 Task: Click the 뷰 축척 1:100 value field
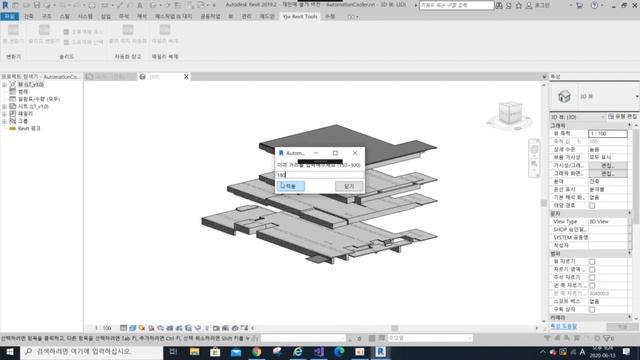pos(607,134)
